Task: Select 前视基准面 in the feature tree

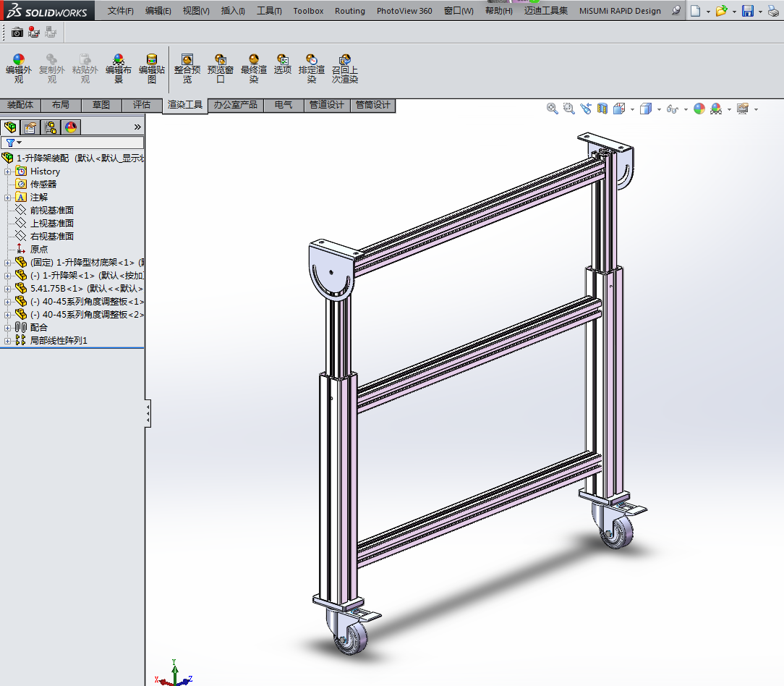Action: [51, 211]
